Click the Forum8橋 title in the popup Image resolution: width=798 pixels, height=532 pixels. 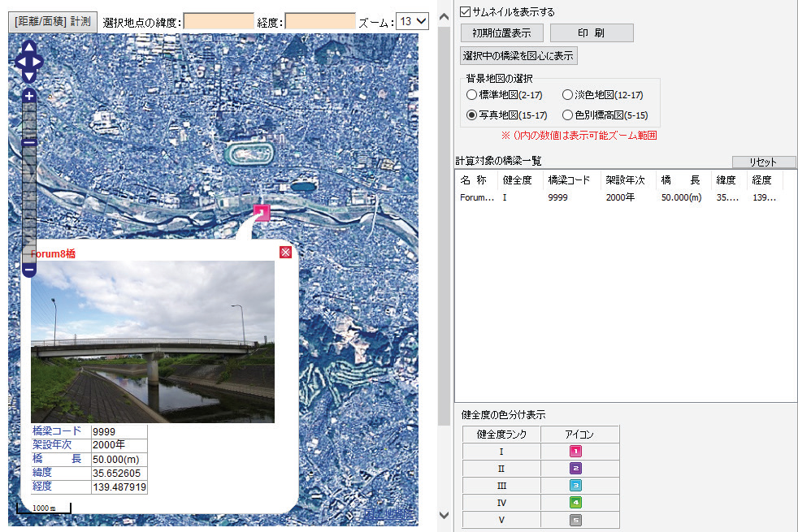53,253
